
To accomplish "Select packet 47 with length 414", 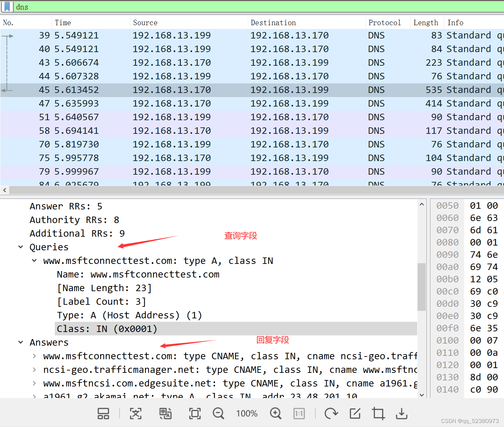I will pyautogui.click(x=252, y=104).
